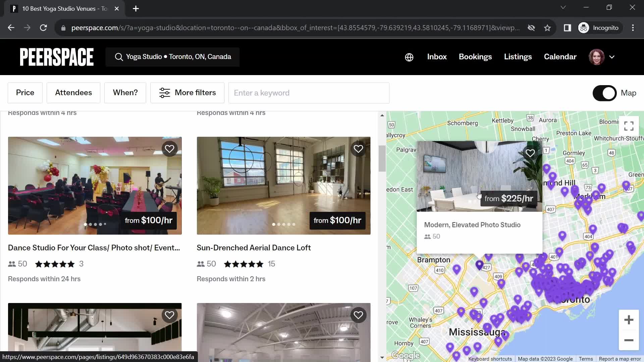This screenshot has height=362, width=644.
Task: Open the Dance Studio photo thumbnail
Action: (95, 185)
